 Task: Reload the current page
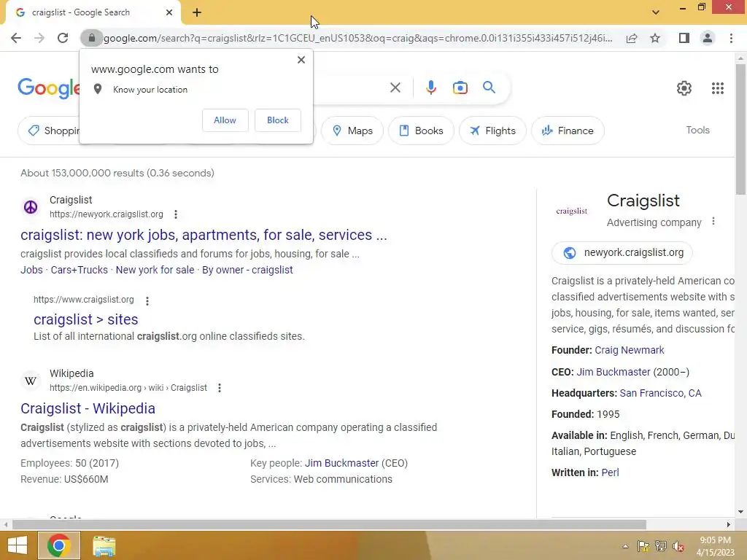click(x=63, y=38)
